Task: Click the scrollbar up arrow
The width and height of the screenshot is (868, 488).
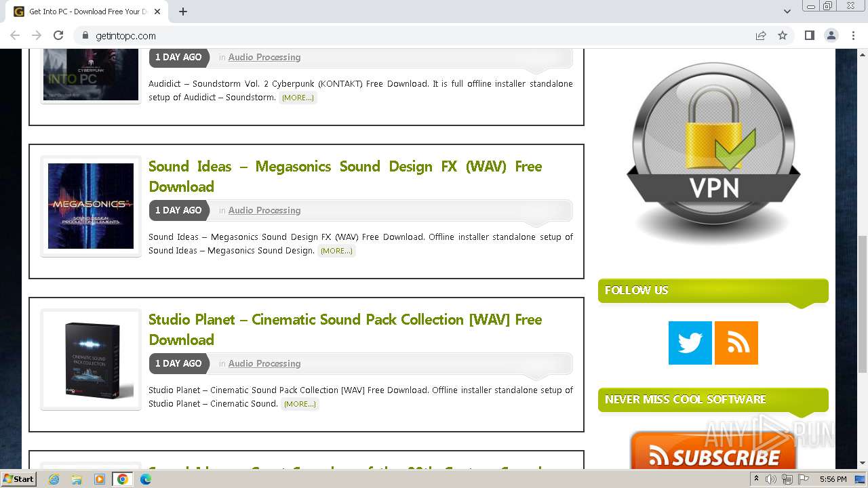Action: (x=863, y=54)
